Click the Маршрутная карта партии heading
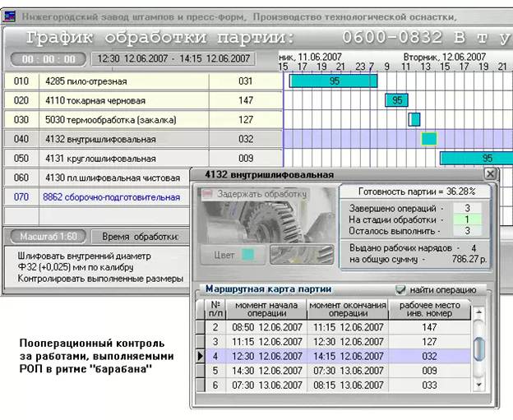 (x=268, y=289)
